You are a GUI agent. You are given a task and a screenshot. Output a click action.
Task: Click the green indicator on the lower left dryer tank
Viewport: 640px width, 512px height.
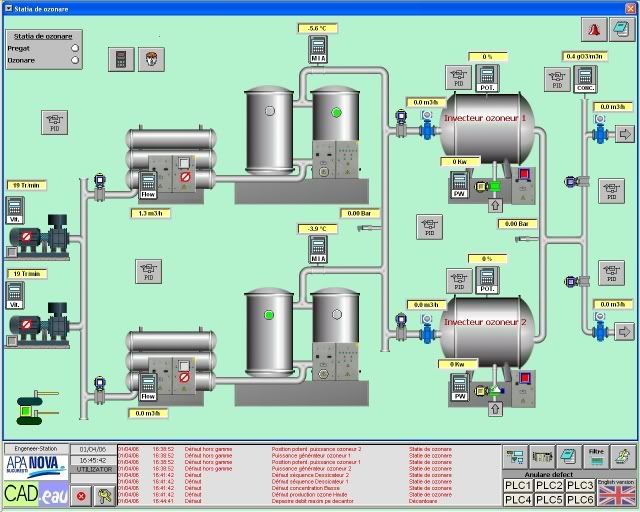(x=269, y=315)
